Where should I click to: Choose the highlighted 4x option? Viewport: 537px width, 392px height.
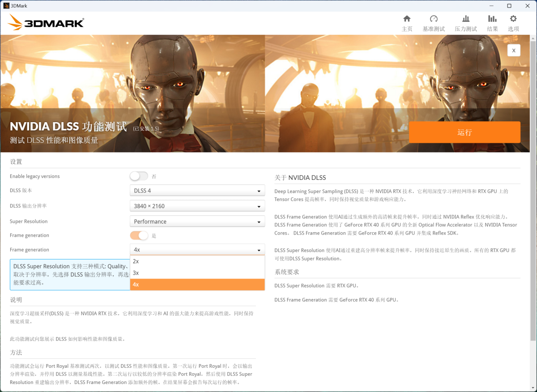click(197, 285)
